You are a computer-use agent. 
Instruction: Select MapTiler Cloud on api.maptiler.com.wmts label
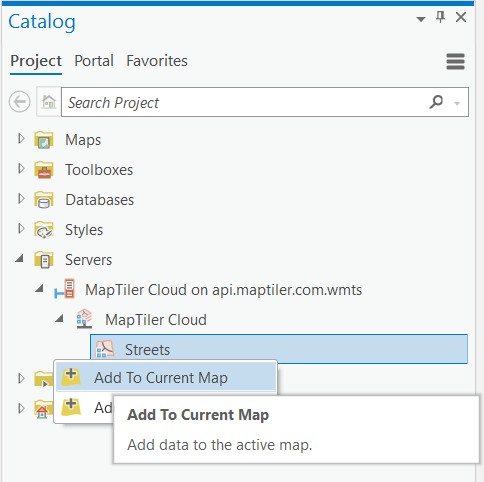click(x=223, y=290)
